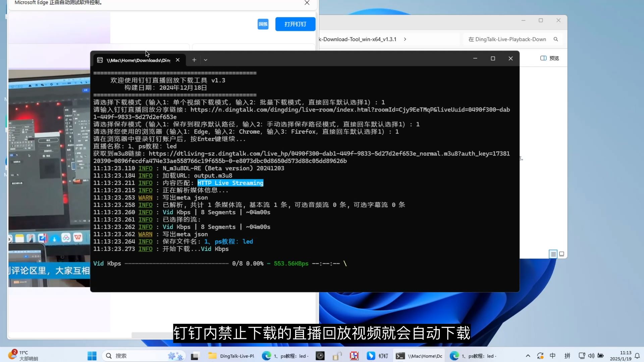Click the saved file name 1、ps教程: led
644x362 pixels.
click(228, 242)
